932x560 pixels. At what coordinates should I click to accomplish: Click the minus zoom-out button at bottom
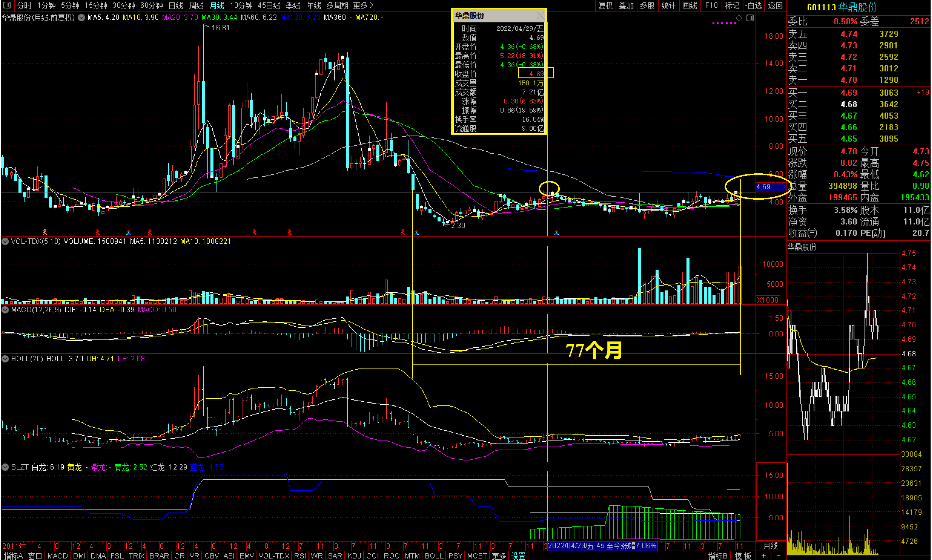(778, 556)
